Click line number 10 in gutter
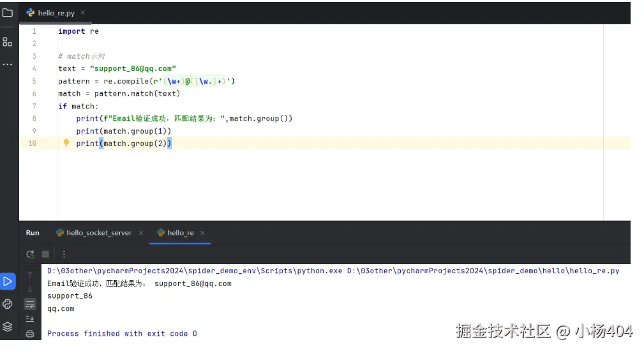Viewport: 644px width, 351px height. click(x=32, y=144)
